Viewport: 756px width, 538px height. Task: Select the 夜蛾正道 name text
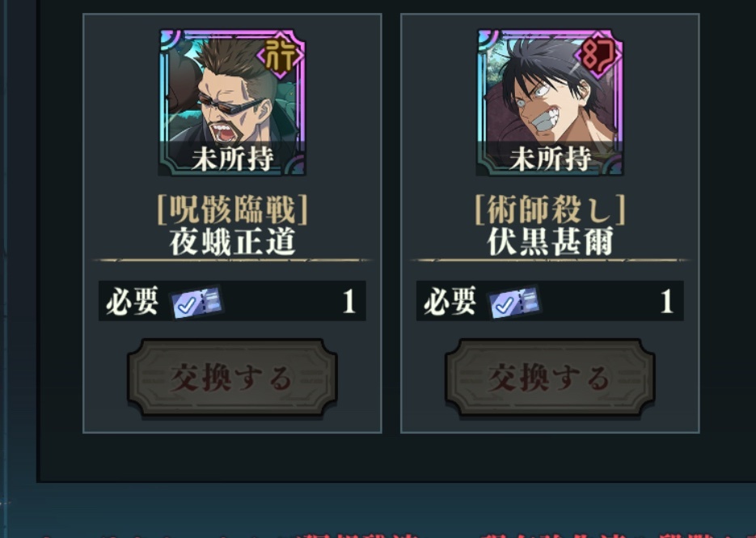(232, 242)
